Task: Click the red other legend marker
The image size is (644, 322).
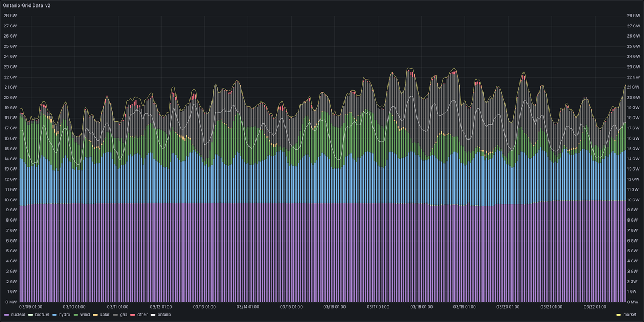Action: click(133, 314)
